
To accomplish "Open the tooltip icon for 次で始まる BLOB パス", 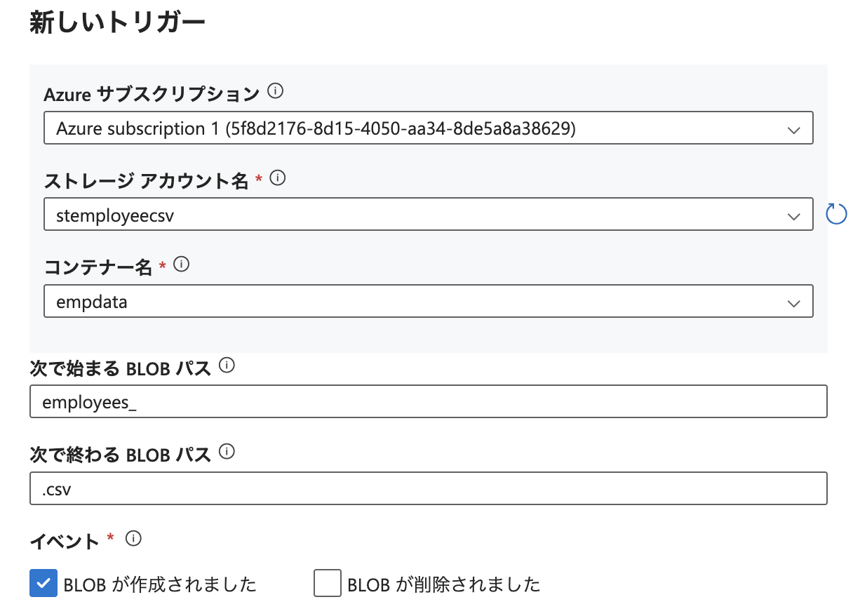I will click(226, 366).
